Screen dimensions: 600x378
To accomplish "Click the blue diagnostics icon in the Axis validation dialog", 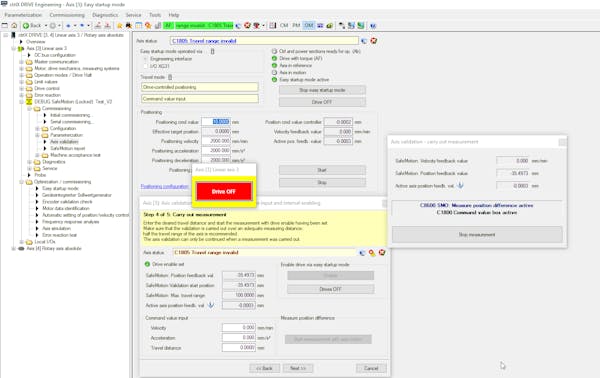I will click(x=362, y=253).
